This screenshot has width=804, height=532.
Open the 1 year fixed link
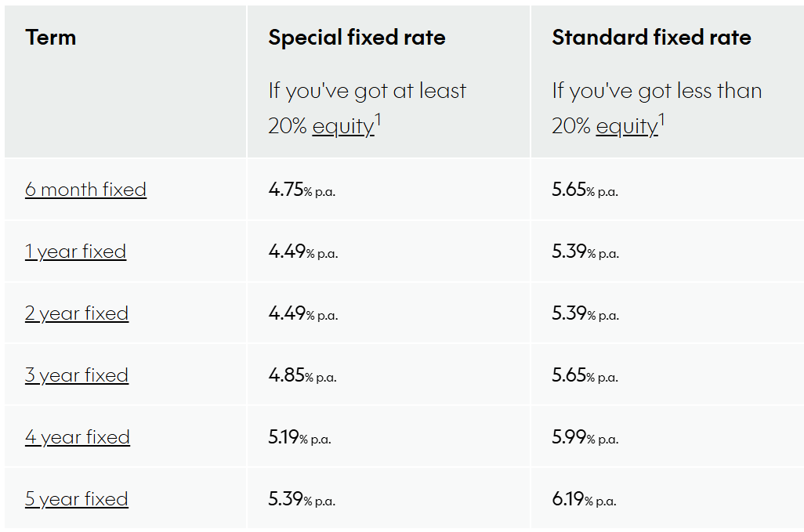(x=75, y=252)
